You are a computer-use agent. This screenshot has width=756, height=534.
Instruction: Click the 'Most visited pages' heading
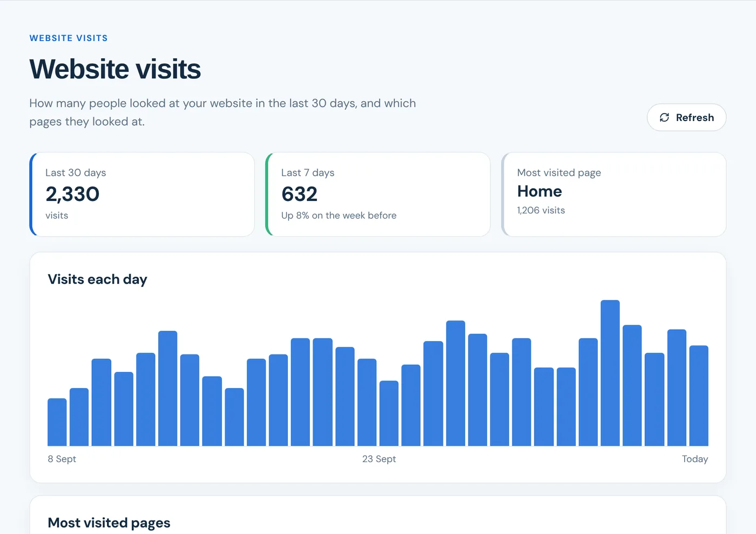pos(109,523)
